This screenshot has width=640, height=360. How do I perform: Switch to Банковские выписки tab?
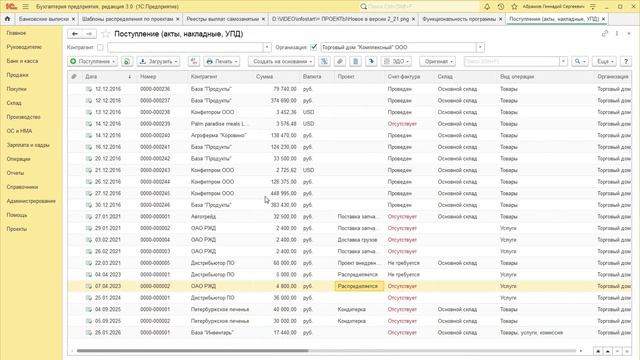tap(44, 19)
